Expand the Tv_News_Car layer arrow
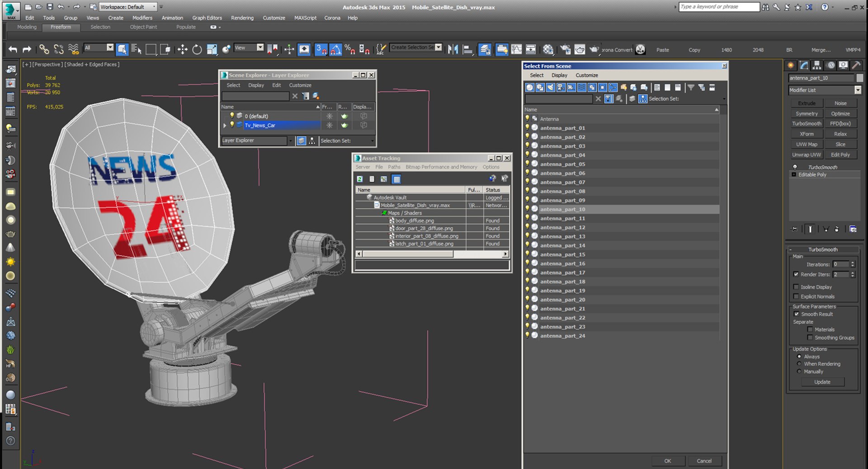868x469 pixels. (225, 125)
